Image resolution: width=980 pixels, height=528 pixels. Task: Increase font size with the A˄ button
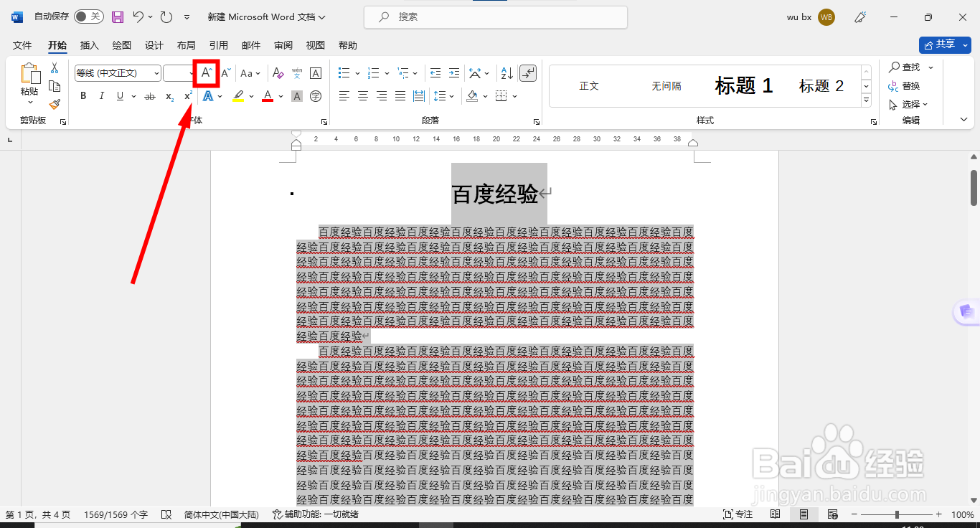pos(207,73)
